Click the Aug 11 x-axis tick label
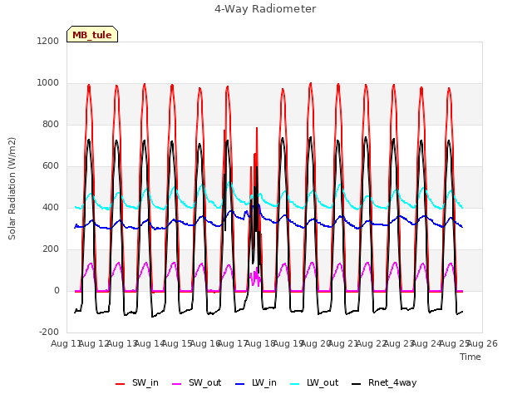 66,343
